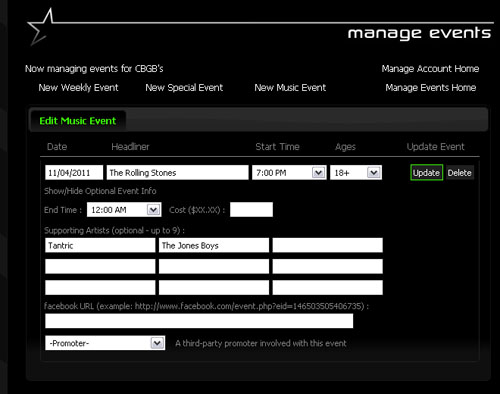Click the 'Headliner' column header
This screenshot has height=394, width=500.
[x=130, y=147]
